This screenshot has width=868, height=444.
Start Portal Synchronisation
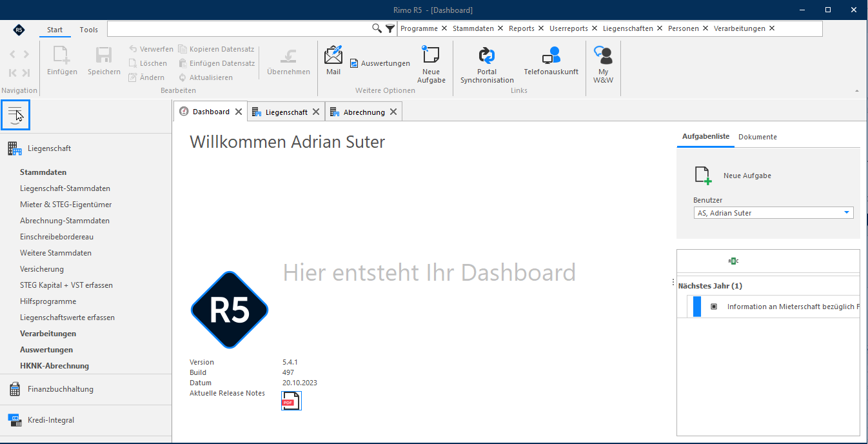(x=487, y=65)
